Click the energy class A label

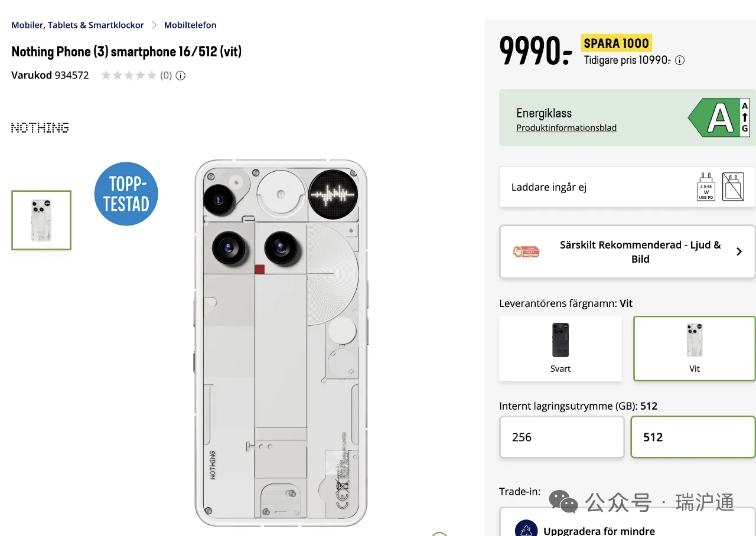pyautogui.click(x=719, y=117)
